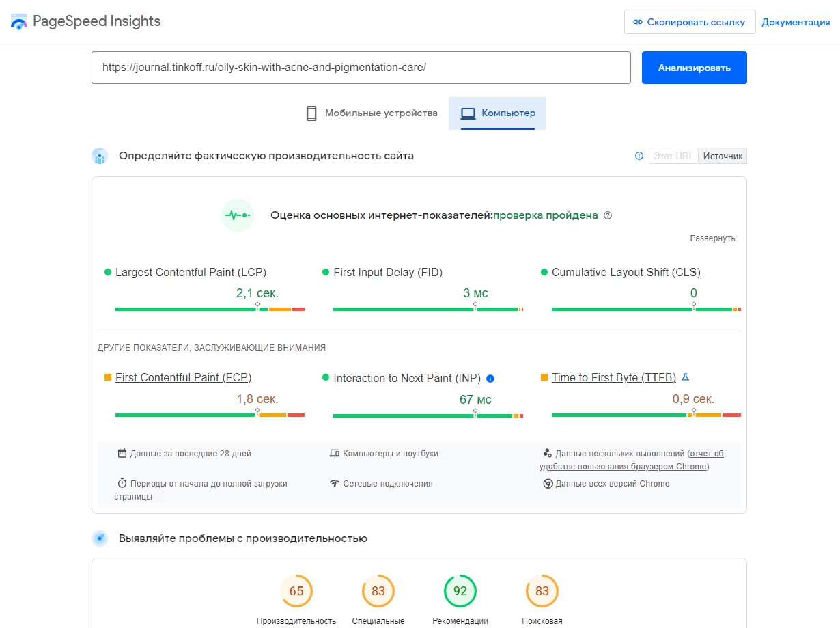Click the Cumulative Layout Shift distribution bar
The height and width of the screenshot is (628, 840).
point(645,310)
